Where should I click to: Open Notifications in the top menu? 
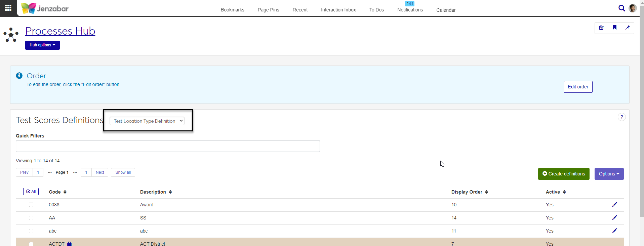point(410,10)
